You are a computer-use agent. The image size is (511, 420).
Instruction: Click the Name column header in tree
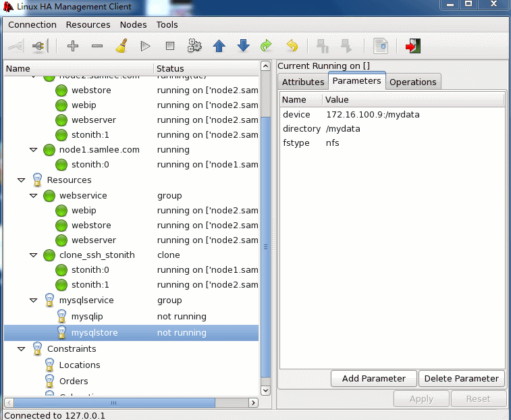[x=79, y=68]
